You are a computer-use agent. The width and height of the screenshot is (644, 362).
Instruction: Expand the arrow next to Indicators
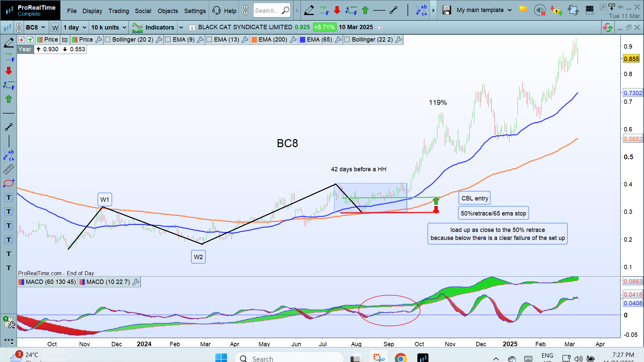pyautogui.click(x=181, y=27)
